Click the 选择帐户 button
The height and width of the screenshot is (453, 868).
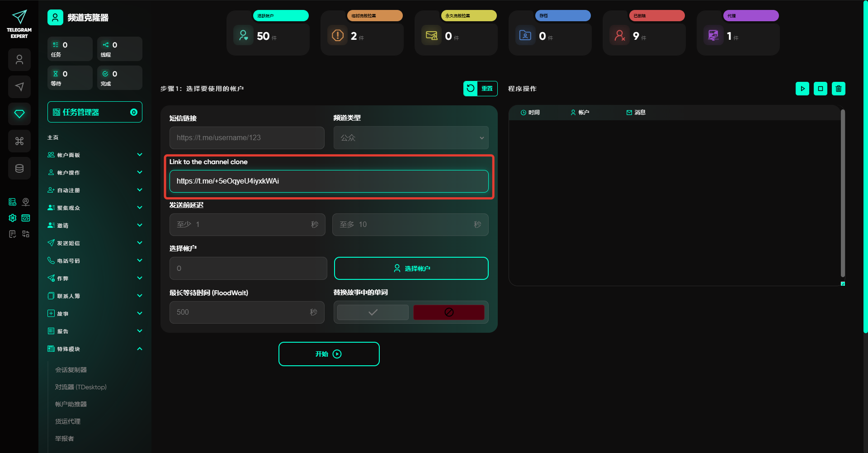click(411, 269)
